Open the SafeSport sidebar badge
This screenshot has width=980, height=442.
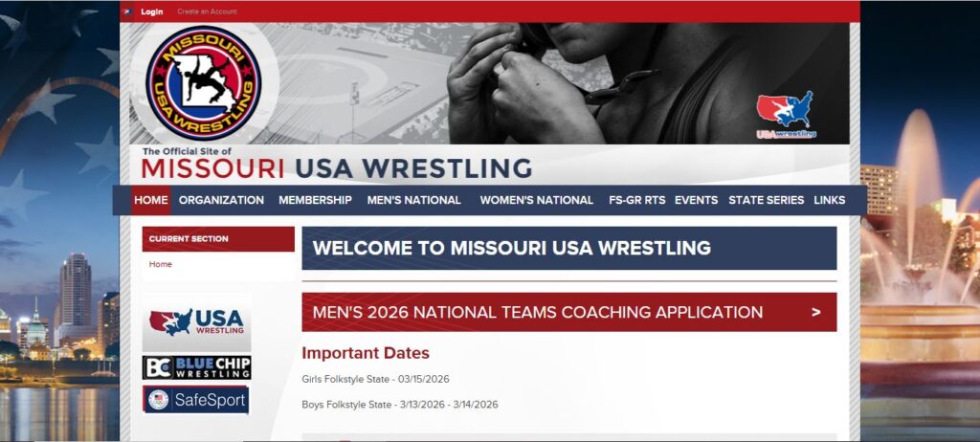196,399
